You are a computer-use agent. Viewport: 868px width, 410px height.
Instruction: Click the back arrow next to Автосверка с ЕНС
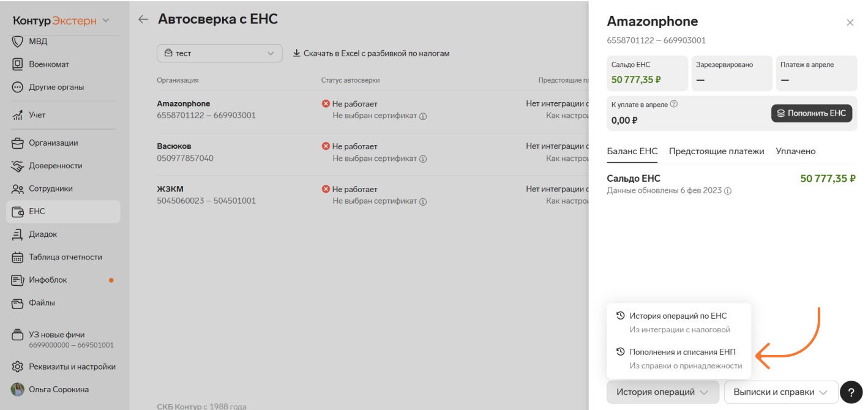[143, 20]
